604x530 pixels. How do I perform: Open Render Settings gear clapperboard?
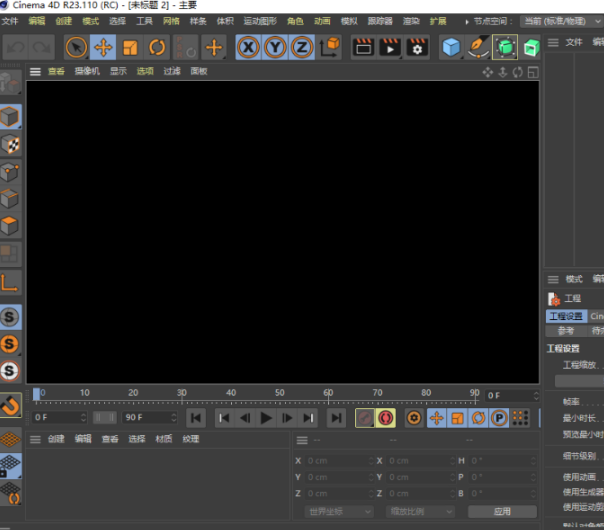[x=417, y=47]
